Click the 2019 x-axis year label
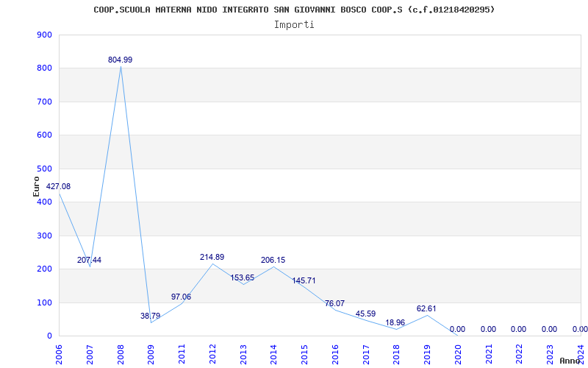This screenshot has width=588, height=368. [427, 354]
